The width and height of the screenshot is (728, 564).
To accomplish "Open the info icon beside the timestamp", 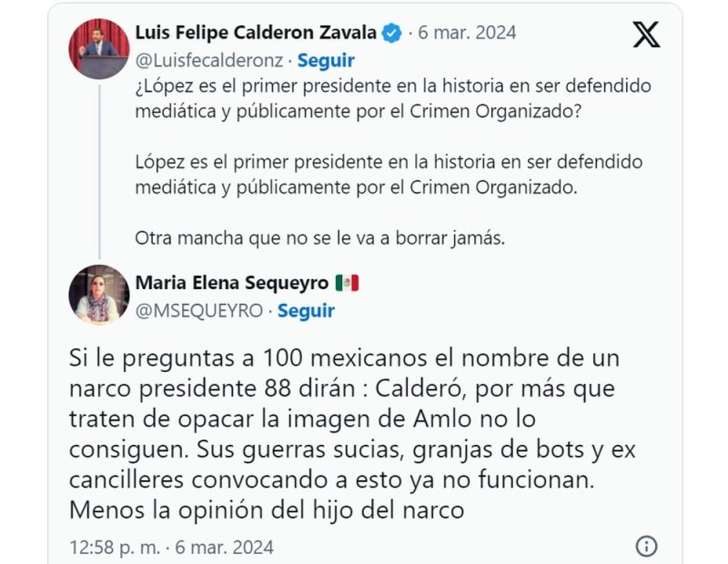I will tap(646, 547).
